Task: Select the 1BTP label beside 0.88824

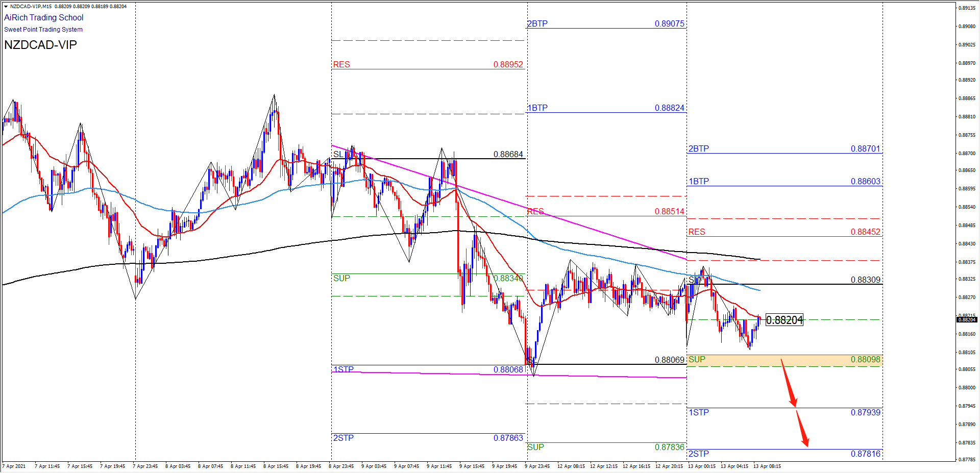Action: tap(537, 108)
